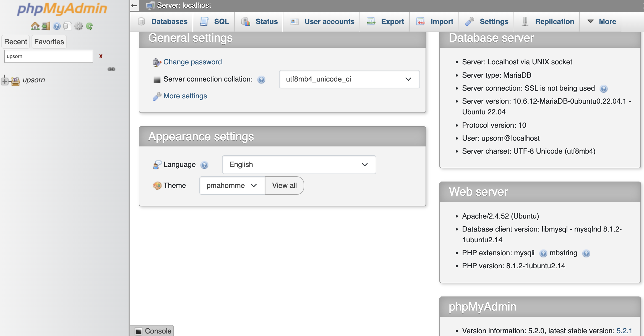Viewport: 644px width, 336px height.
Task: Open the User accounts tab
Action: click(322, 22)
